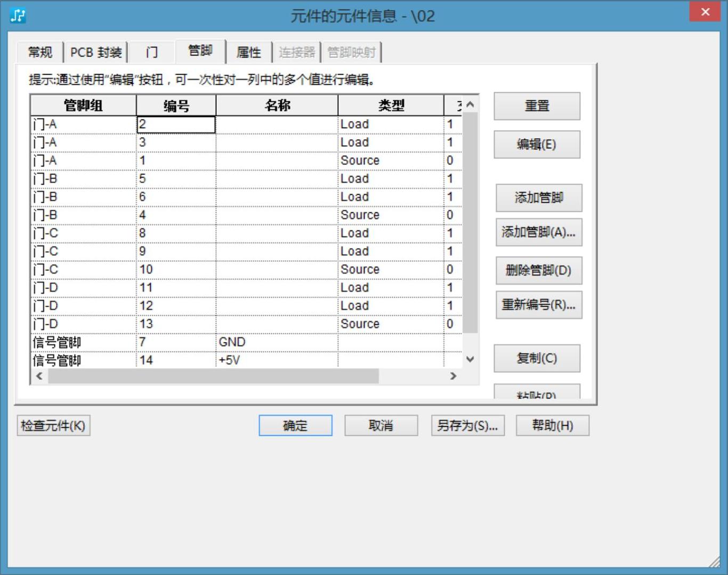This screenshot has width=728, height=575.
Task: Click the 另存为(S)... button
Action: coord(467,426)
